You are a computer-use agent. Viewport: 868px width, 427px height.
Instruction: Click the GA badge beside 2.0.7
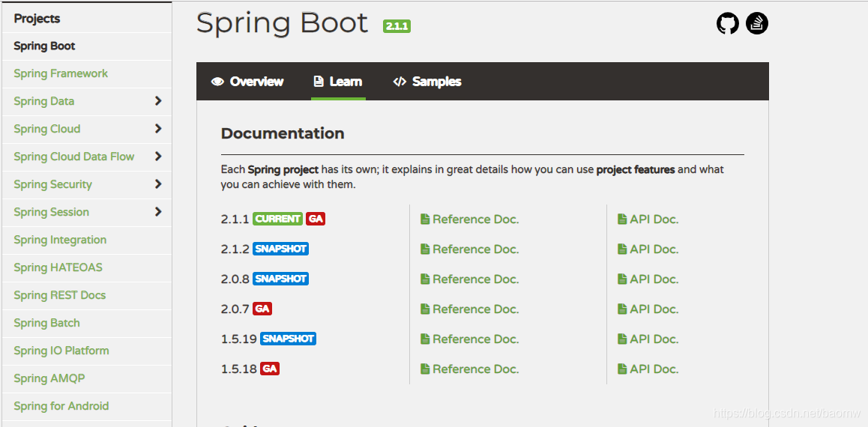(262, 309)
